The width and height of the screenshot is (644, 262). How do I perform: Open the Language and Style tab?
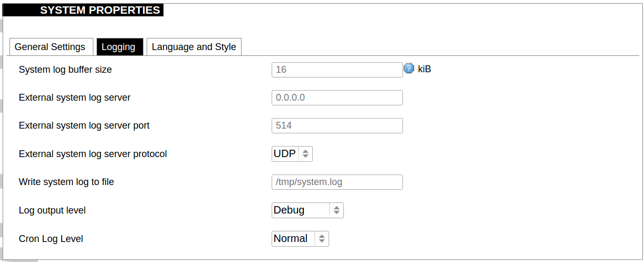click(194, 47)
